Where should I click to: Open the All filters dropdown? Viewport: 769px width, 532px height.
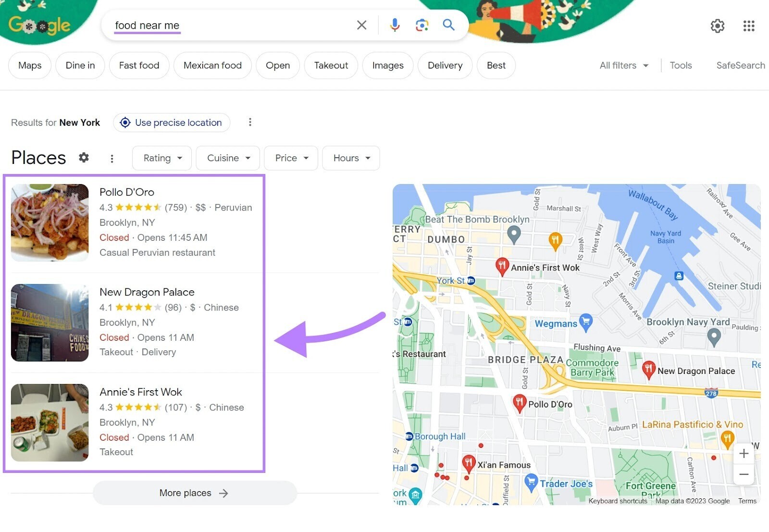pos(623,65)
